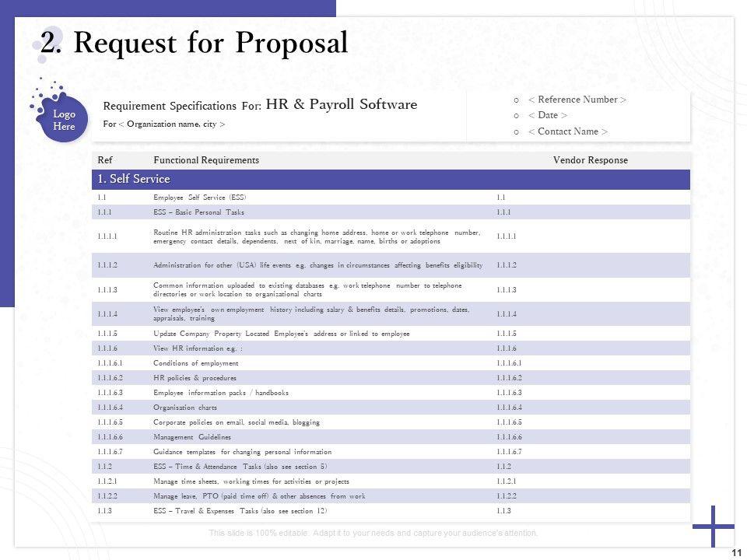The height and width of the screenshot is (560, 747).
Task: Click the 'Logo Here' placeholder circle
Action: (63, 120)
